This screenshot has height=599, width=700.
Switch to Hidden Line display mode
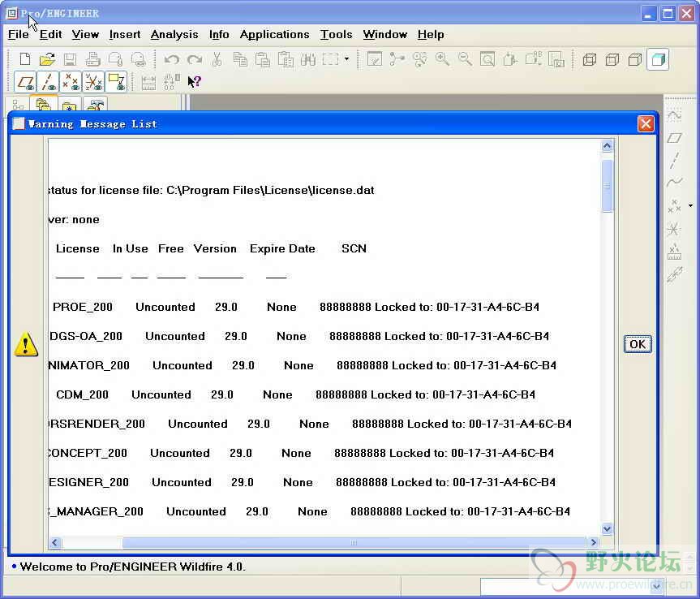tap(612, 59)
